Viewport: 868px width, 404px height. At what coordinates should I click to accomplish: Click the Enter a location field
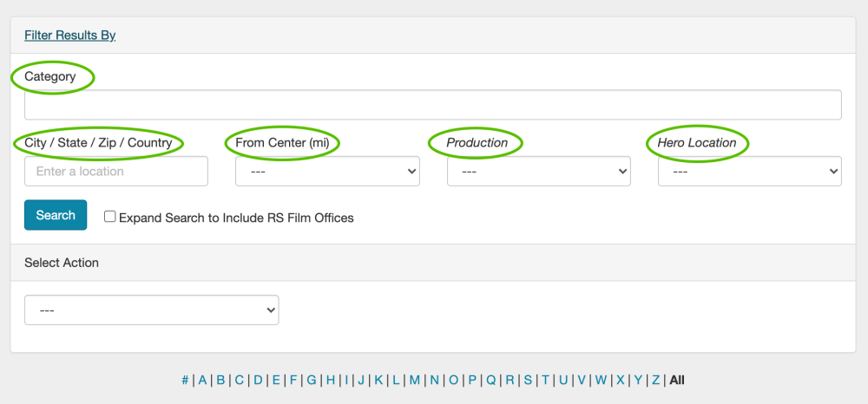tap(116, 172)
